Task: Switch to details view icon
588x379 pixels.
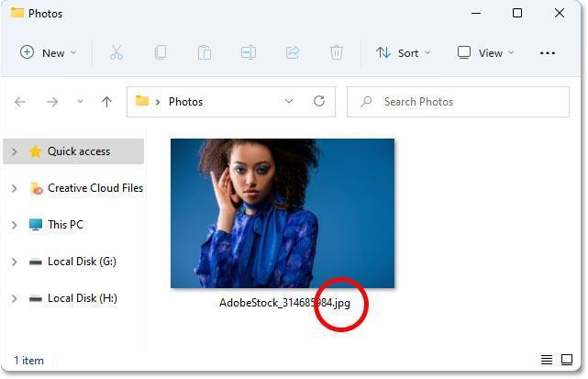Action: click(x=547, y=360)
